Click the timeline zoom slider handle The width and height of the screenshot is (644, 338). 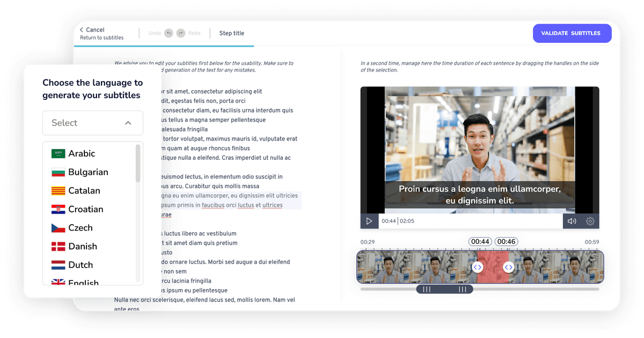point(444,289)
